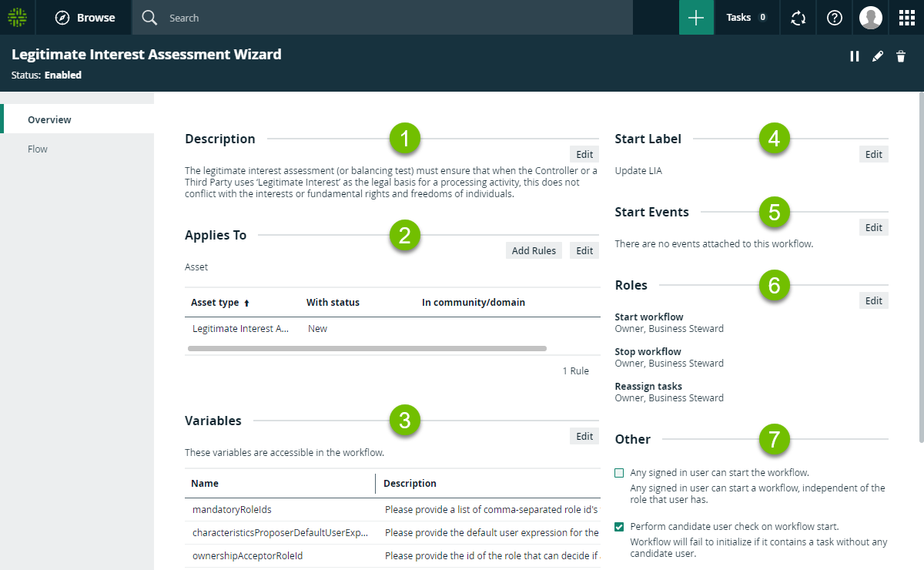The width and height of the screenshot is (924, 570).
Task: Open help via the question mark icon
Action: coord(834,17)
